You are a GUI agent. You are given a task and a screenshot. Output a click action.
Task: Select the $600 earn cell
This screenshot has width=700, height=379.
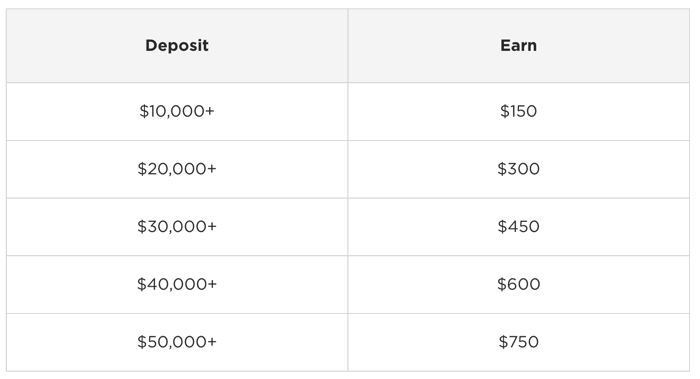(519, 284)
